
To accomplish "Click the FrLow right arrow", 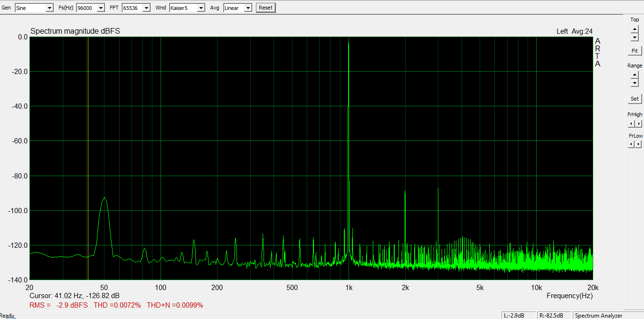I will (638, 144).
